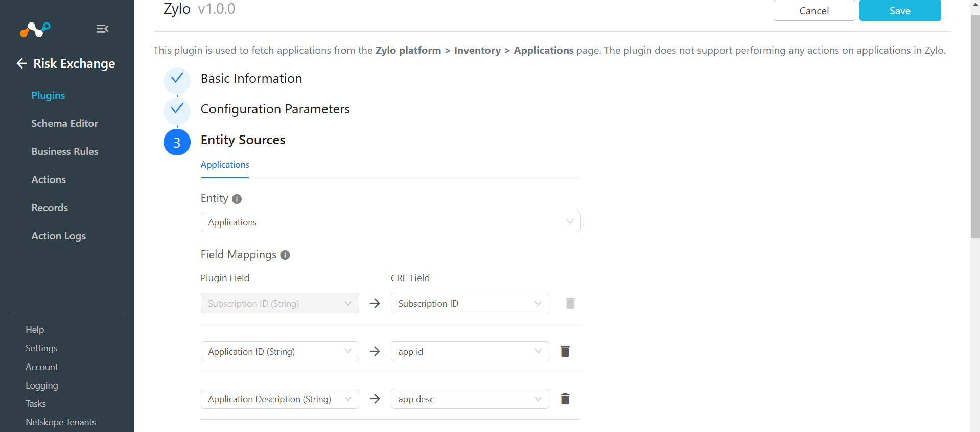
Task: Open Settings link in sidebar
Action: [41, 348]
